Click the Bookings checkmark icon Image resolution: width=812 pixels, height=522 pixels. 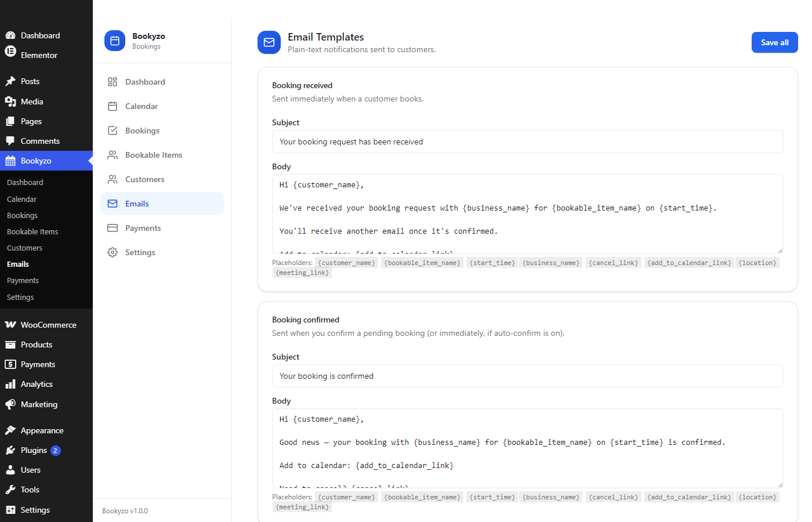pyautogui.click(x=113, y=130)
